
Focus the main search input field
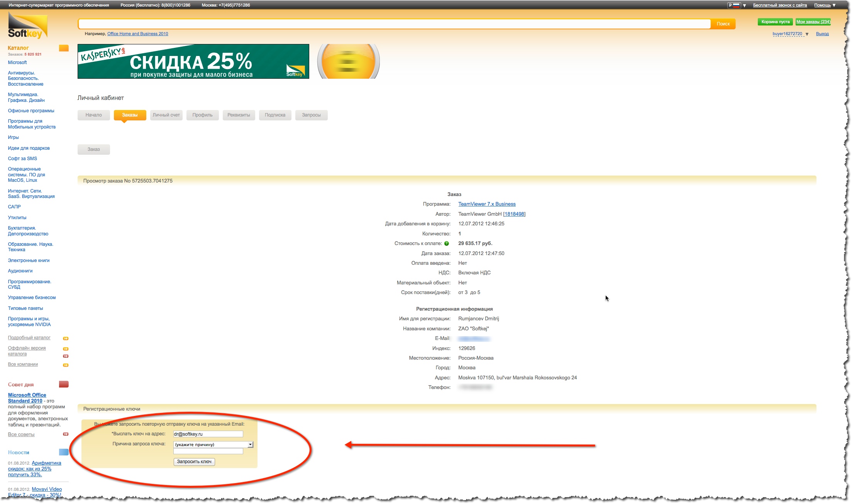point(394,24)
